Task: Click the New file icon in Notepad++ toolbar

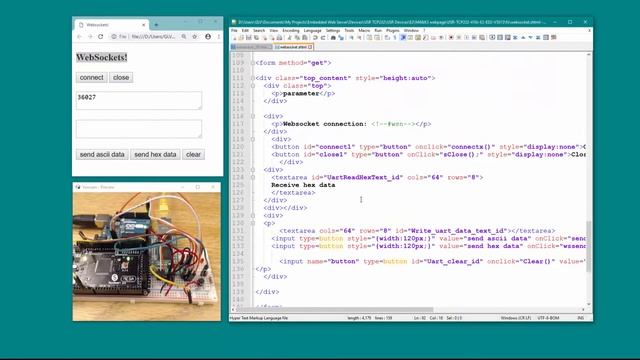Action: [x=235, y=38]
